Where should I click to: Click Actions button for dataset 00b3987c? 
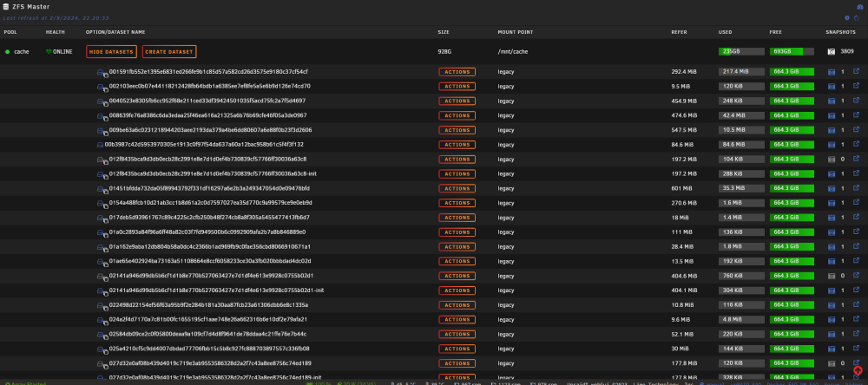tap(457, 144)
